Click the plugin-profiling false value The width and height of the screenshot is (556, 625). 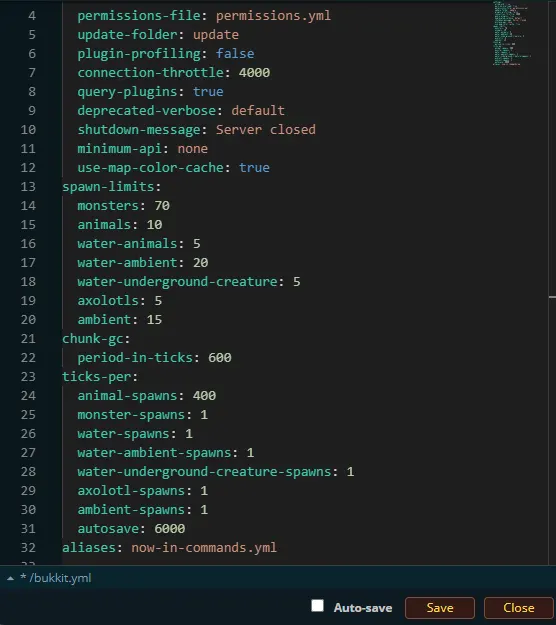coord(235,53)
